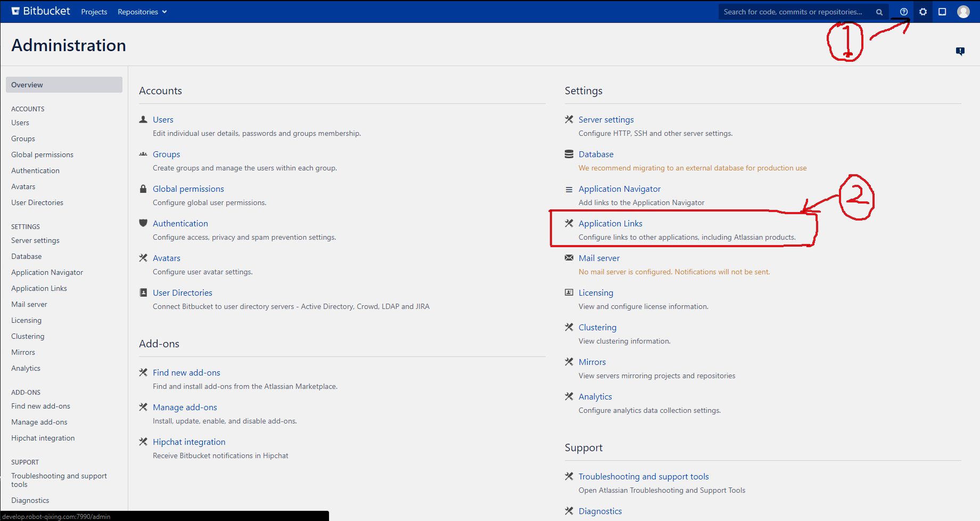Open Diagnostics in the left sidebar
The height and width of the screenshot is (521, 980).
[x=30, y=500]
